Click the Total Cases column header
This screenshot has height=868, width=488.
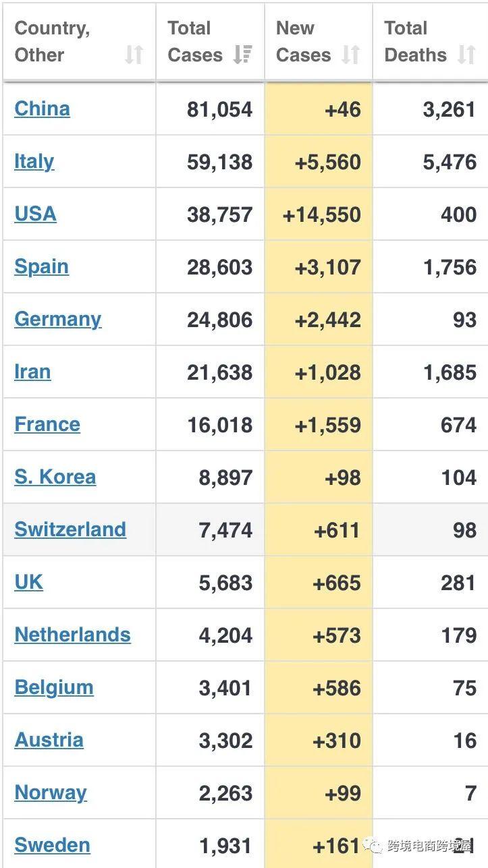[x=211, y=42]
